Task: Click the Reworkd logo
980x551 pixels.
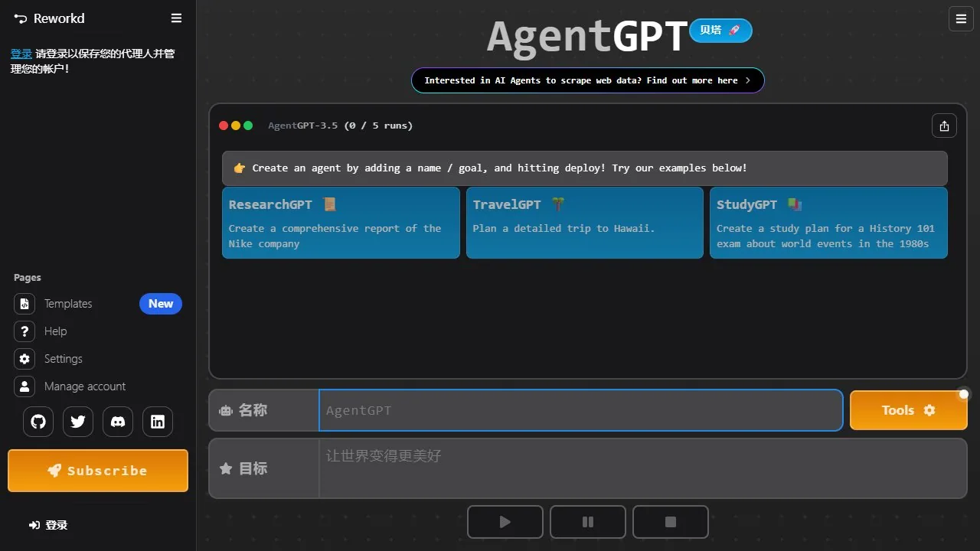Action: pos(49,18)
